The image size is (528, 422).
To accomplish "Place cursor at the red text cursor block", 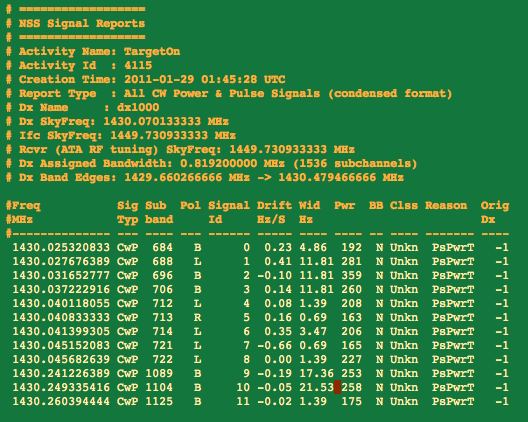I will tap(337, 387).
